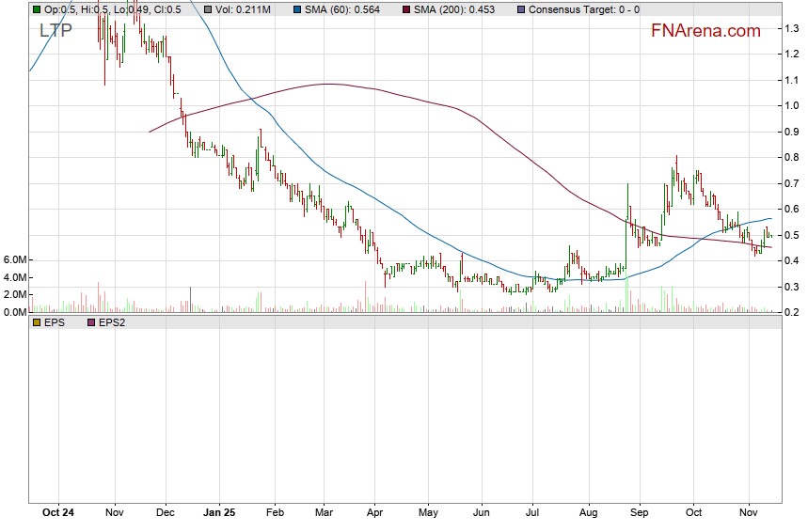Toggle the Vol: 0.211M legend label
The height and width of the screenshot is (532, 808).
[243, 8]
